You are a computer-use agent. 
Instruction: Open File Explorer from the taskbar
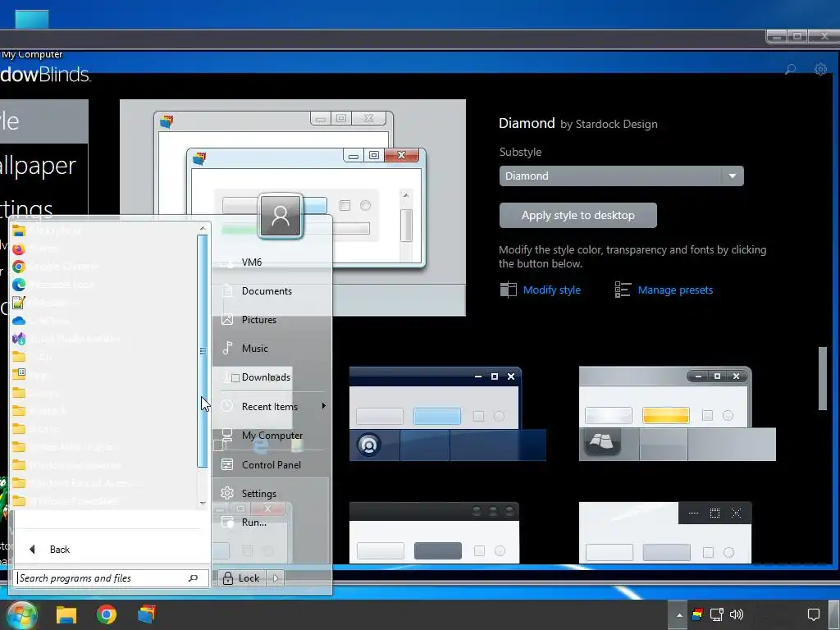click(x=66, y=615)
